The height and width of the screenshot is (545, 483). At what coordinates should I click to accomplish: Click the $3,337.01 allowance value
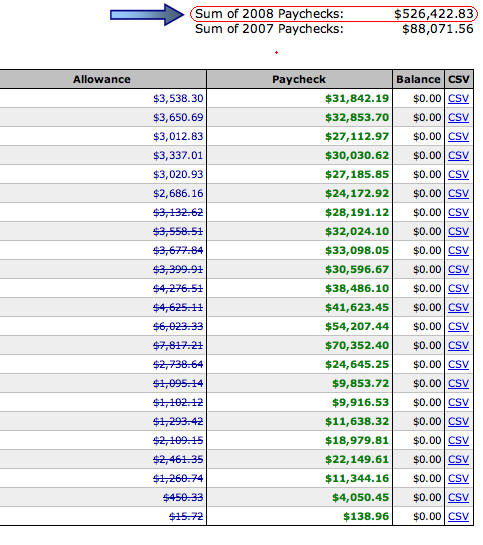pyautogui.click(x=178, y=156)
